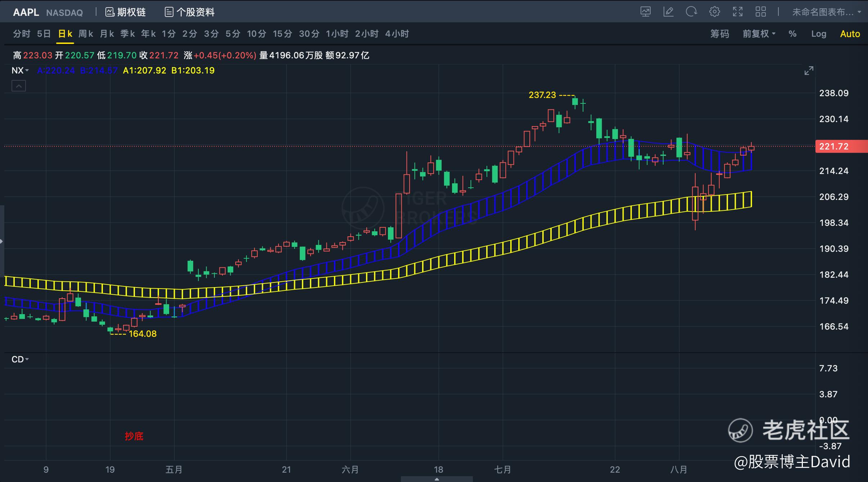Switch to 1分 minute chart
868x482 pixels.
[x=169, y=34]
